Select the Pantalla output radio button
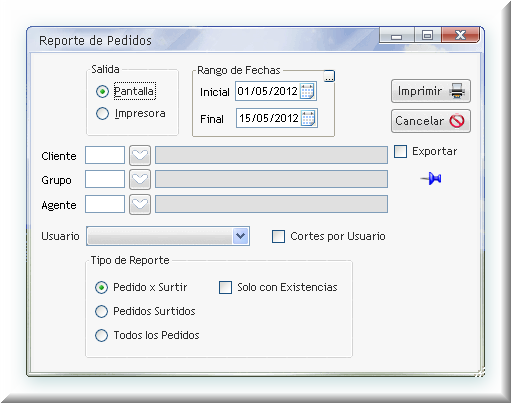Image resolution: width=511 pixels, height=403 pixels. tap(102, 91)
